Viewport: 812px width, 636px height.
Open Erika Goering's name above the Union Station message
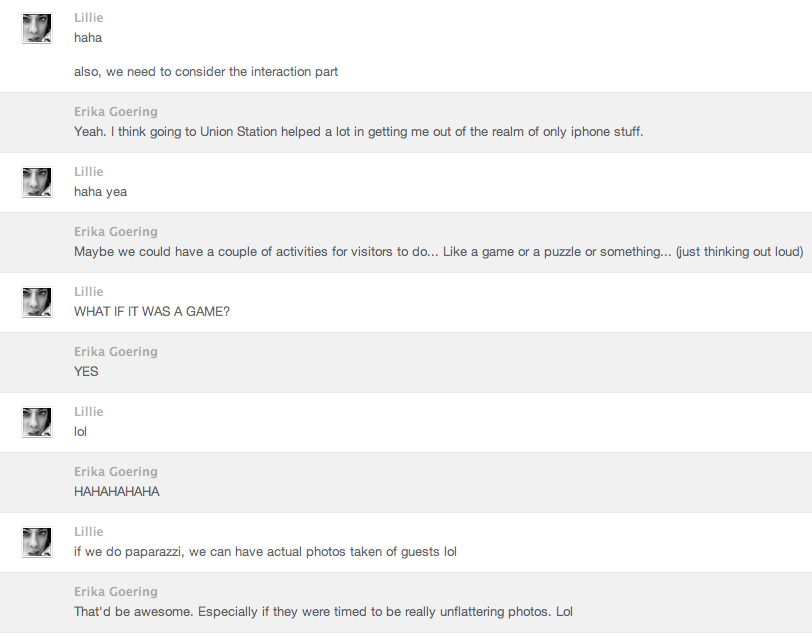[x=115, y=112]
